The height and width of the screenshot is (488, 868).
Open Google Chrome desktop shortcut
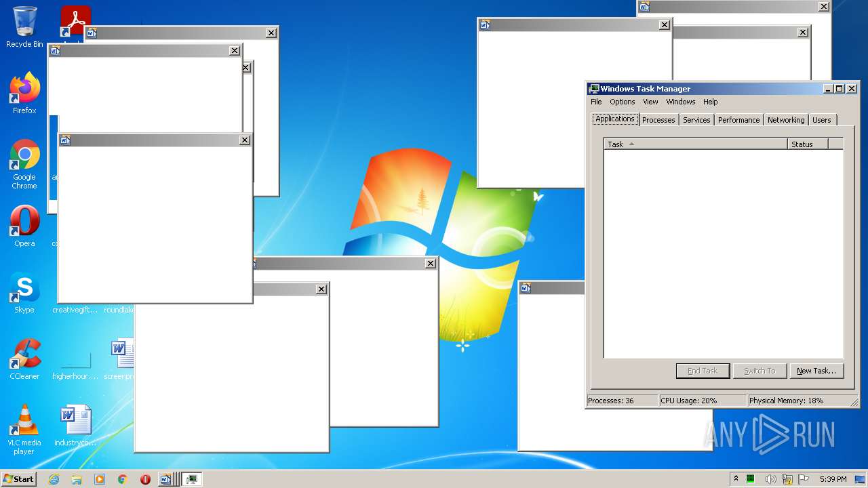(x=24, y=164)
